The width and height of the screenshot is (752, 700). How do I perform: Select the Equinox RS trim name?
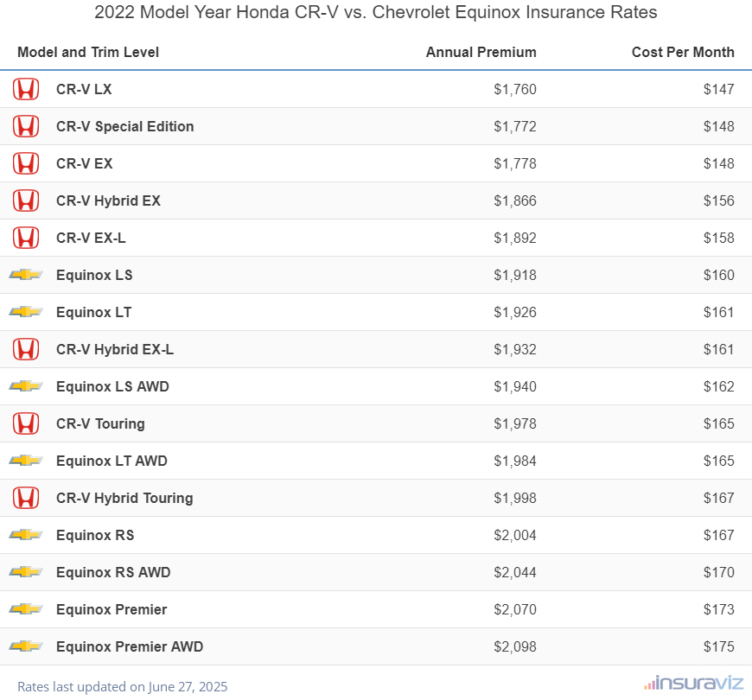95,535
